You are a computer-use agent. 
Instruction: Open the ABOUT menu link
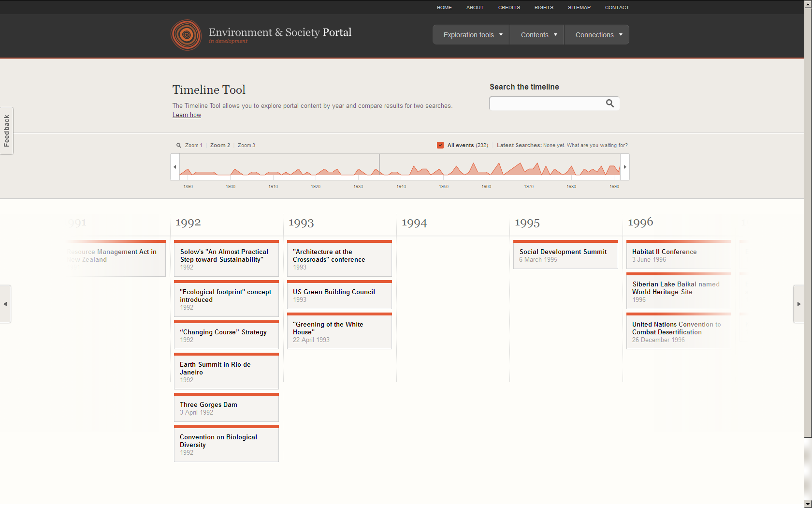475,7
